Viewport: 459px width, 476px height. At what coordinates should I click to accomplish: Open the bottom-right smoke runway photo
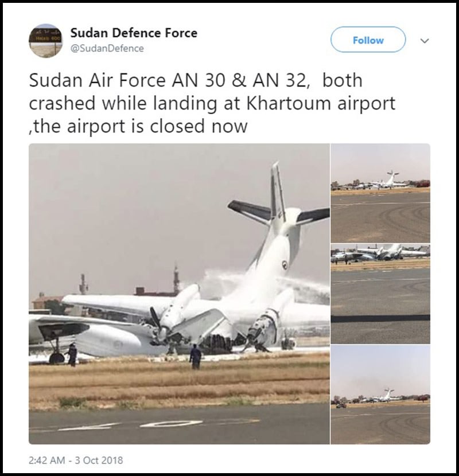point(380,395)
